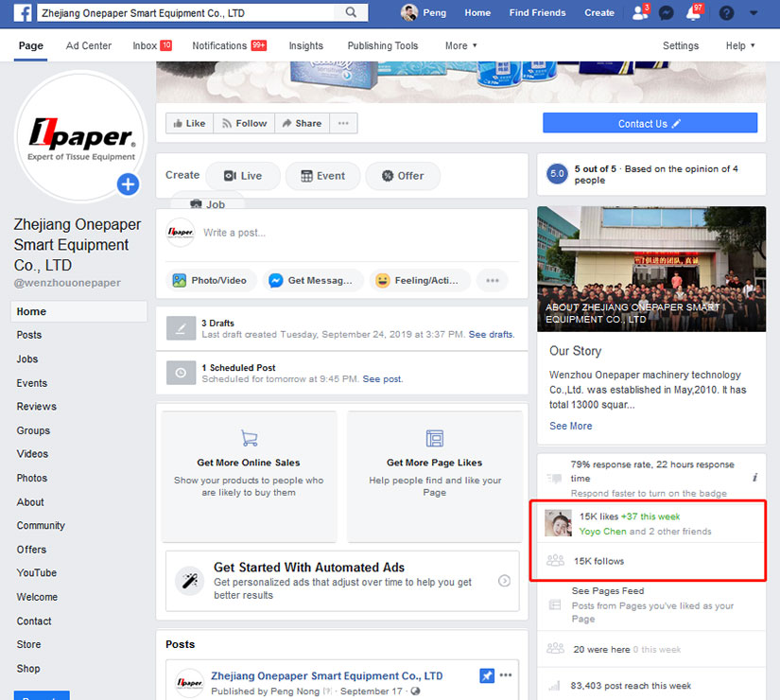Click the blue plus icon on profile picture

(x=128, y=184)
